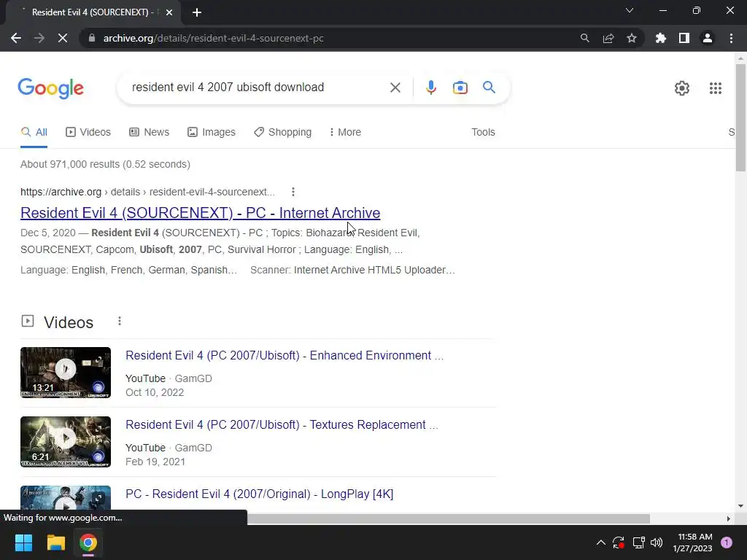Open the volume control in tray

pyautogui.click(x=657, y=542)
